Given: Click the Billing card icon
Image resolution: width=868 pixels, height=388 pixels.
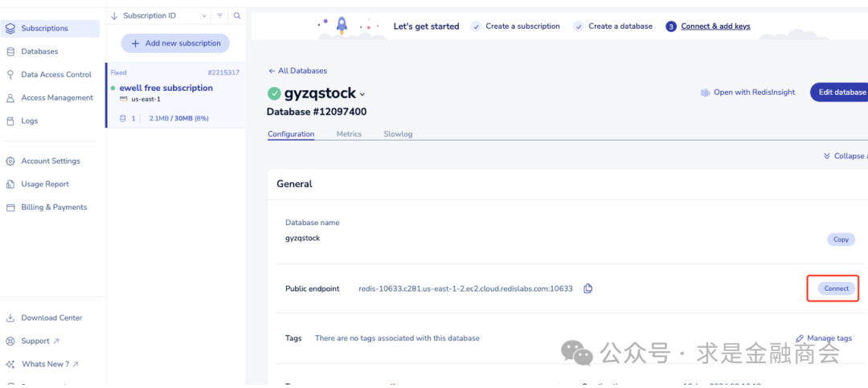Looking at the screenshot, I should (x=10, y=207).
